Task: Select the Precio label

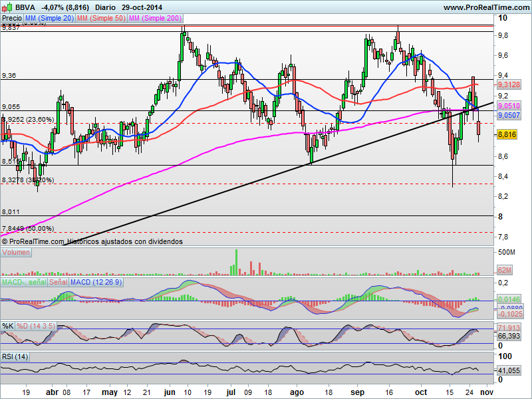Action: (x=12, y=19)
